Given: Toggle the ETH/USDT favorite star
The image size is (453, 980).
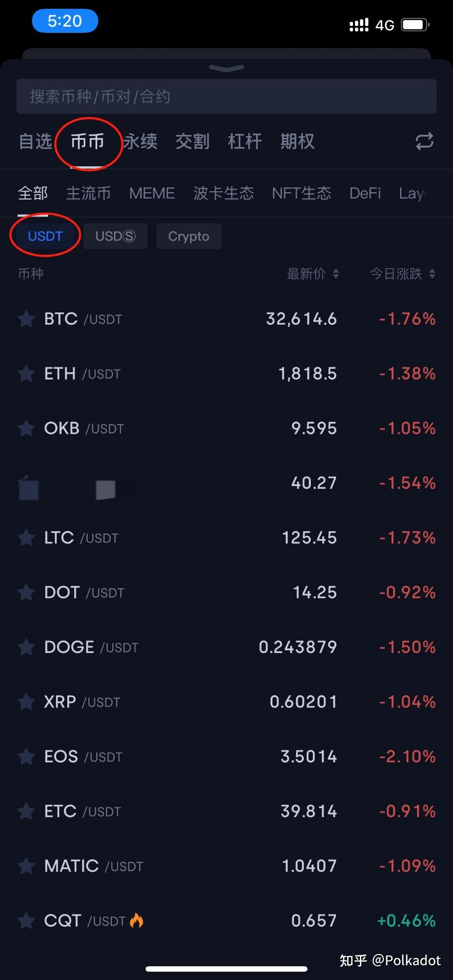Looking at the screenshot, I should pos(26,374).
